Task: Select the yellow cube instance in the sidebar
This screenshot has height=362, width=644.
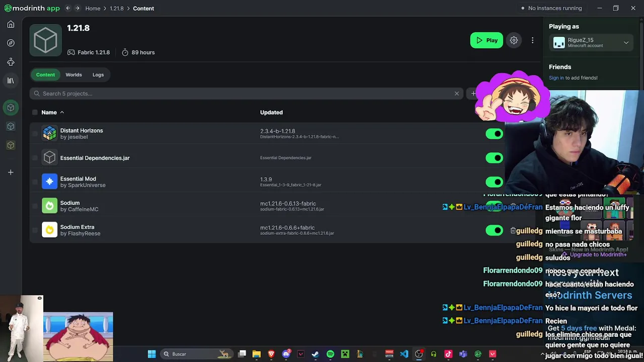Action: (11, 145)
